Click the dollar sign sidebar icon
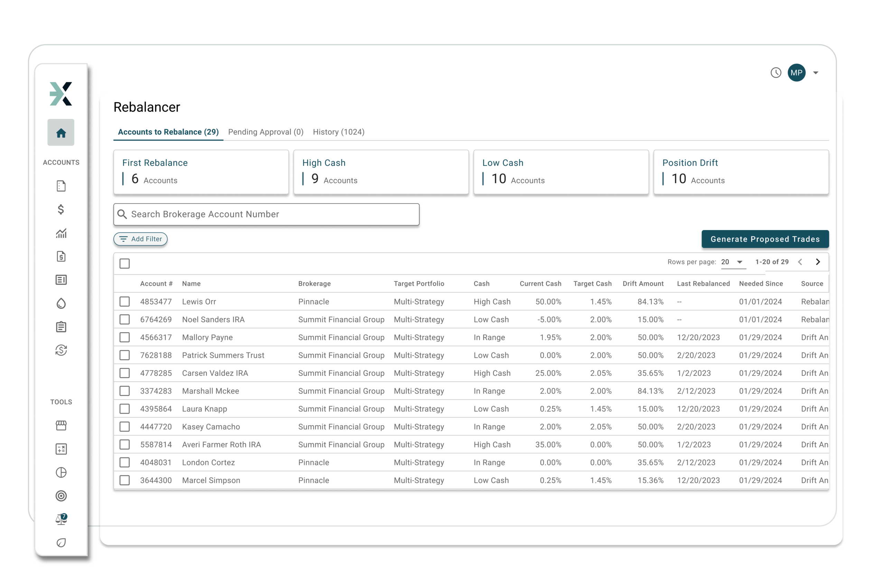This screenshot has height=588, width=885. point(61,209)
